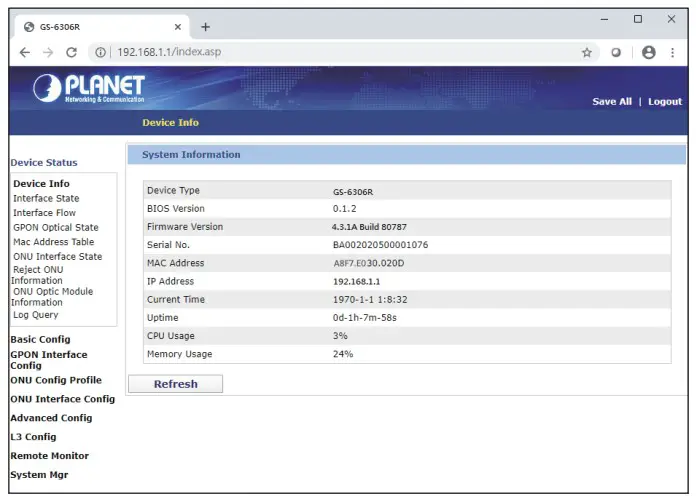This screenshot has width=696, height=500.
Task: Collapse the Device Status section
Action: [44, 163]
